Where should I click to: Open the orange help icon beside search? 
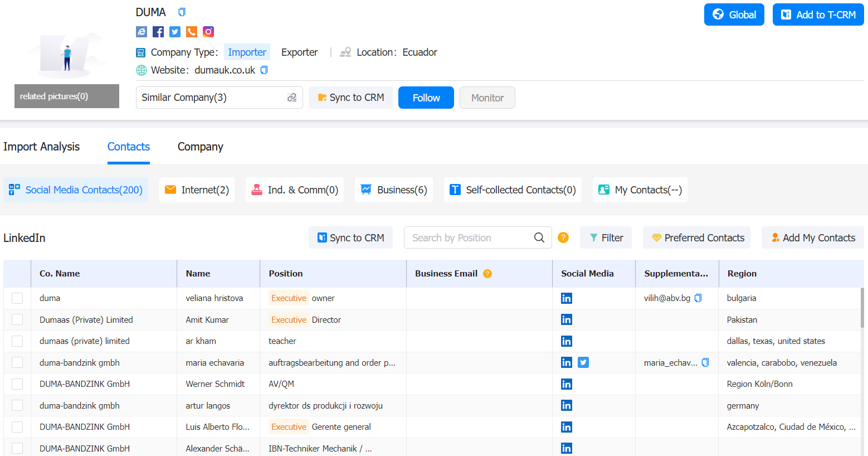tap(563, 237)
